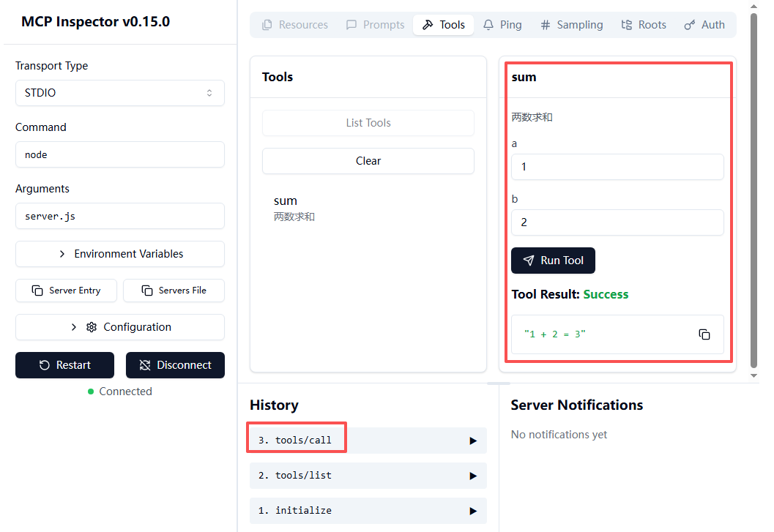Expand the Environment Variables section
Screen dimensions: 774x532
(x=120, y=254)
